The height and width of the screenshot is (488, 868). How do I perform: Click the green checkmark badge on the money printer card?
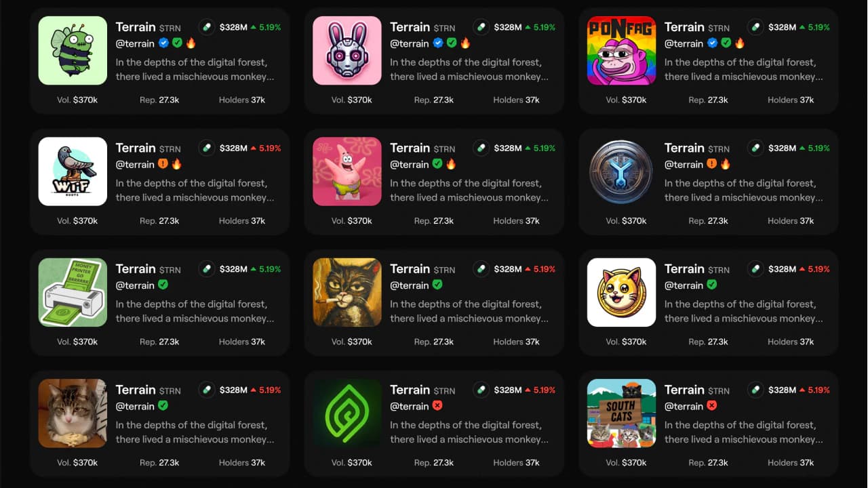163,285
